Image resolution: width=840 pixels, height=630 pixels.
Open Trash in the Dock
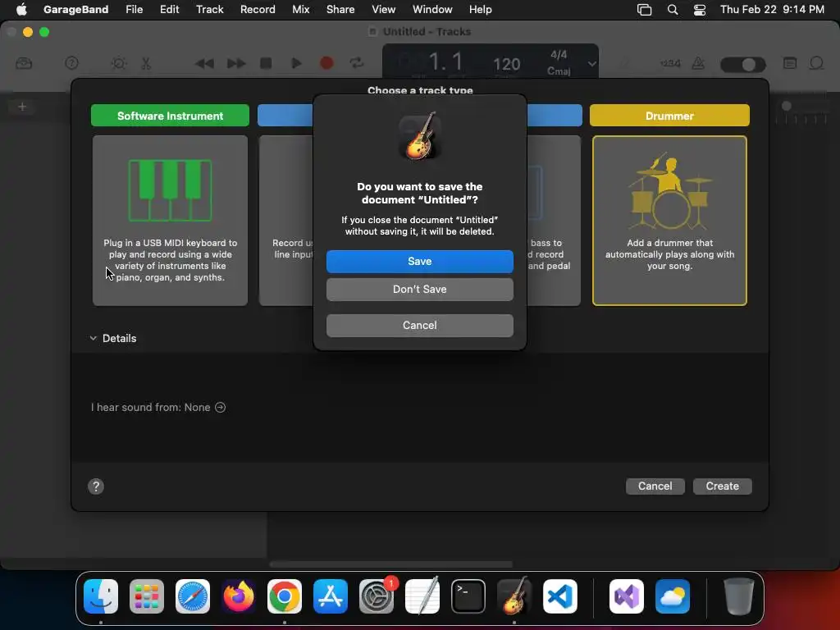[739, 596]
